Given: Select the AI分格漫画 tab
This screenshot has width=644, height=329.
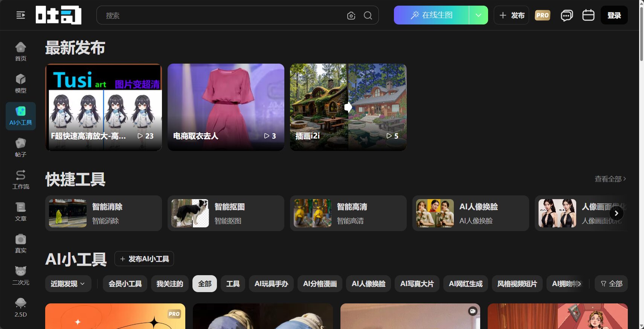Looking at the screenshot, I should (x=320, y=284).
